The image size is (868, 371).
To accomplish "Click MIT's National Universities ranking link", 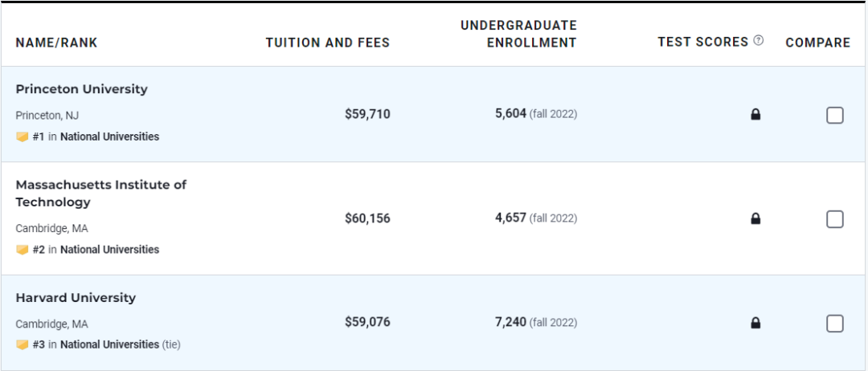I will (109, 250).
